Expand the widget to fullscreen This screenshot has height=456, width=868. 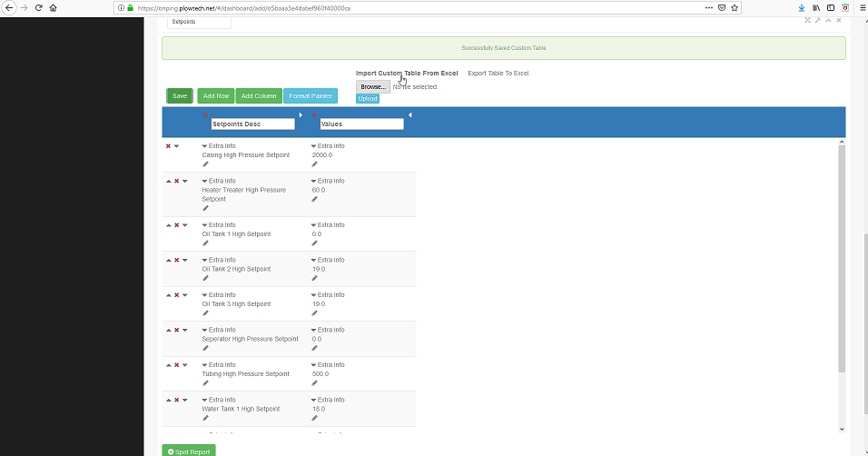[x=807, y=20]
